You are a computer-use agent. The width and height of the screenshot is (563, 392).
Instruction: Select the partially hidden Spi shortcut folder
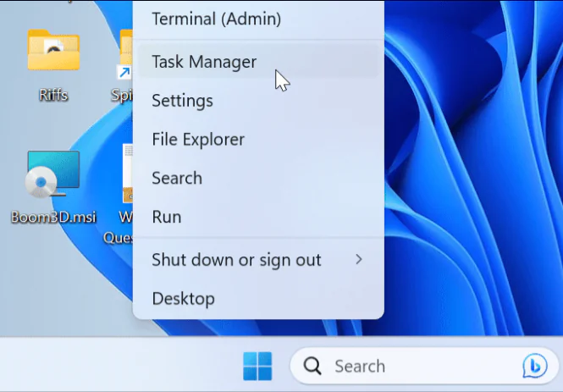[x=125, y=54]
